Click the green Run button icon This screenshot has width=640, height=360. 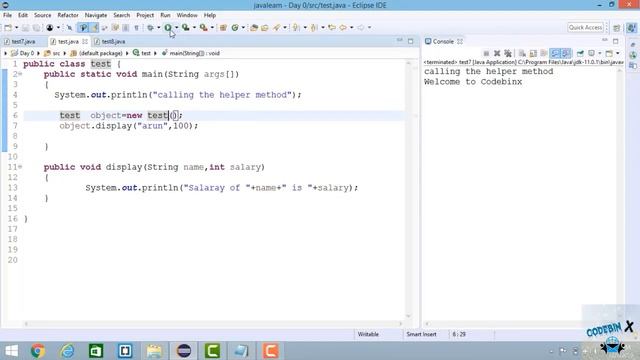[168, 28]
